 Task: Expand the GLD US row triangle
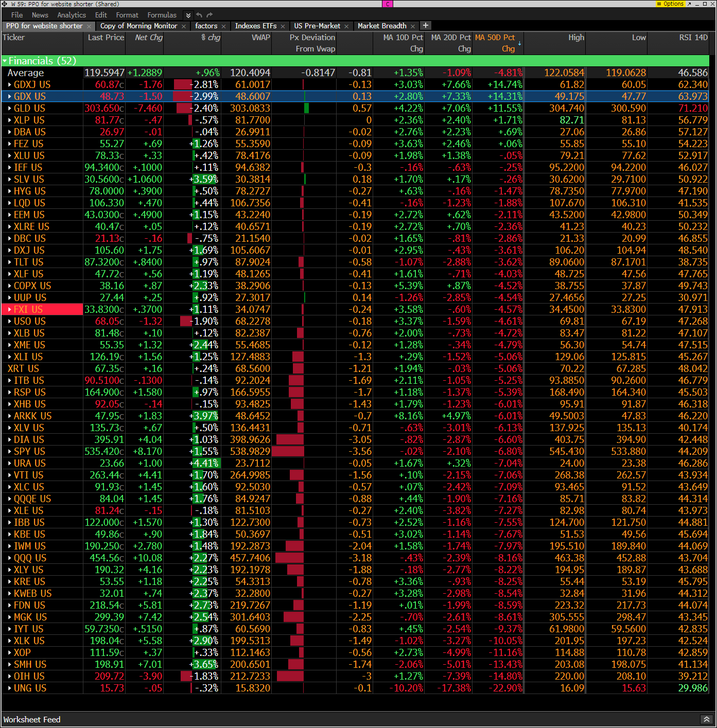click(10, 109)
